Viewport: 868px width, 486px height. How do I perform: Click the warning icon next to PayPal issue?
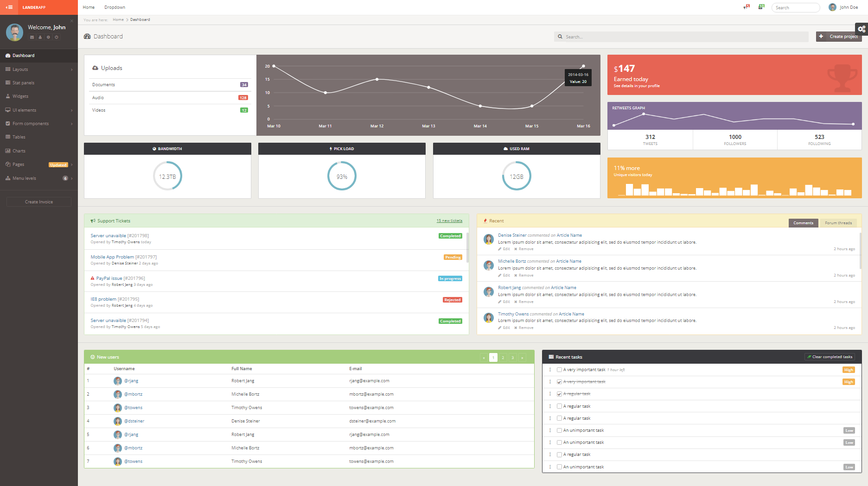(92, 278)
